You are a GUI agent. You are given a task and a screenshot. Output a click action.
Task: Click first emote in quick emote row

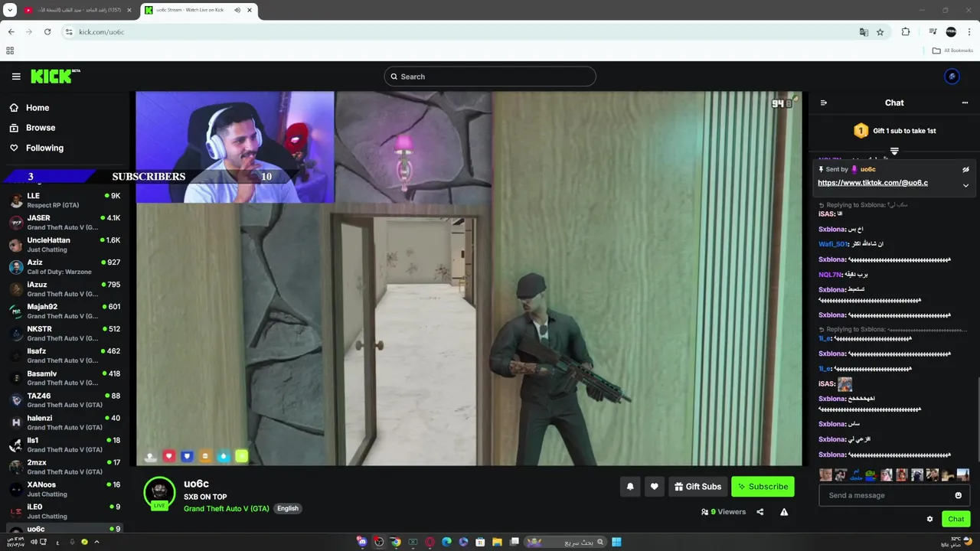(x=825, y=475)
